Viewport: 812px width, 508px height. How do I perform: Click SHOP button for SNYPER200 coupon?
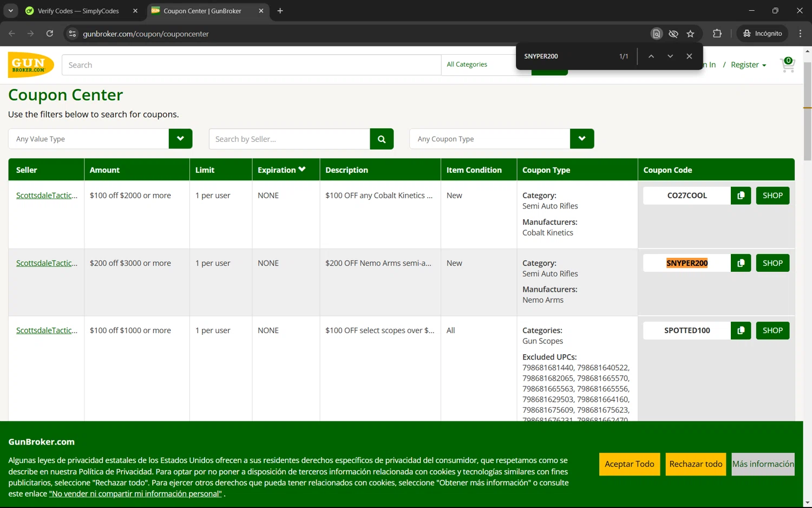click(772, 263)
